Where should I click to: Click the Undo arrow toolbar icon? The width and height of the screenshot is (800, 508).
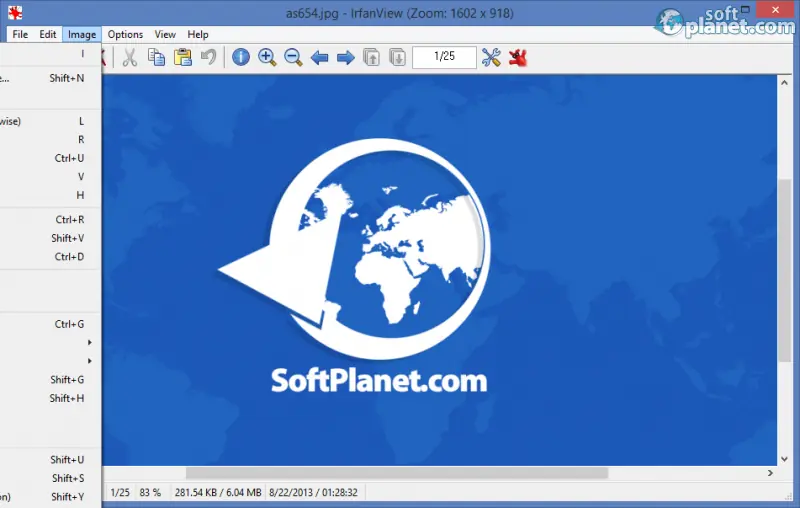click(x=208, y=57)
